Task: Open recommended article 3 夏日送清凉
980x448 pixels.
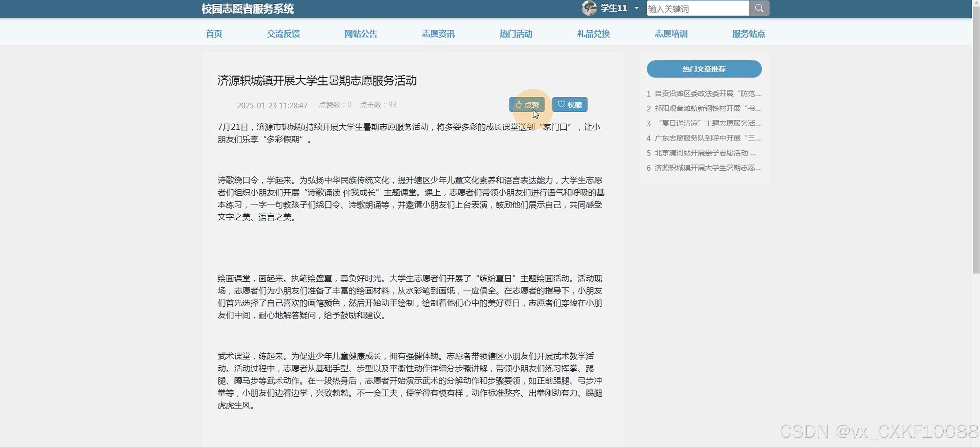Action: click(709, 123)
